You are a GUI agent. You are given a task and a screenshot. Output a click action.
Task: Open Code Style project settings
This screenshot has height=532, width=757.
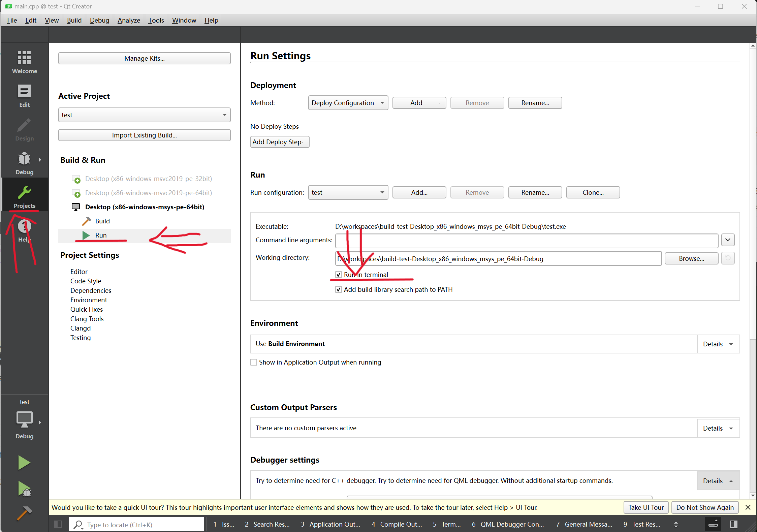pyautogui.click(x=86, y=281)
